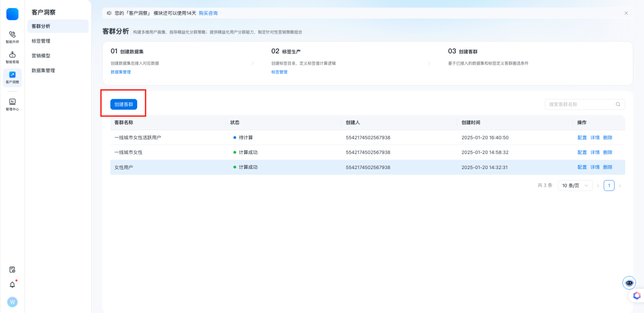Click the 创建客群 button
The image size is (644, 313).
tap(124, 104)
